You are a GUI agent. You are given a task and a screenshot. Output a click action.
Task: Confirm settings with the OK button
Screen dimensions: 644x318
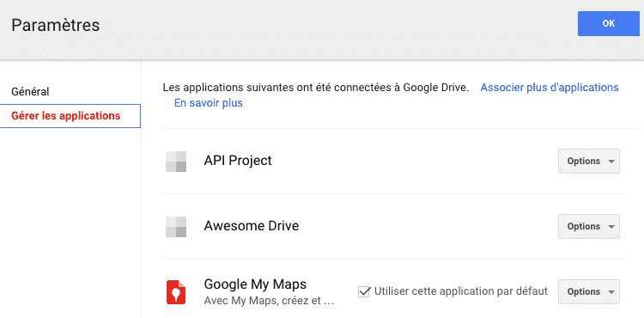tap(609, 24)
